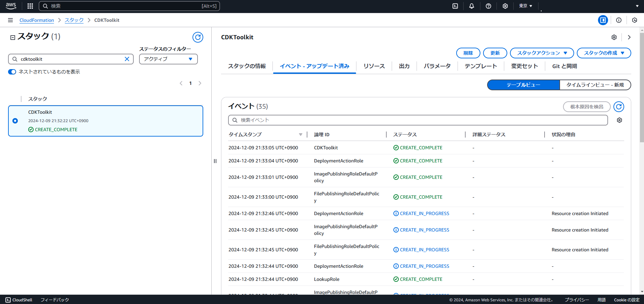Toggle show nested stacks switch

tap(12, 72)
